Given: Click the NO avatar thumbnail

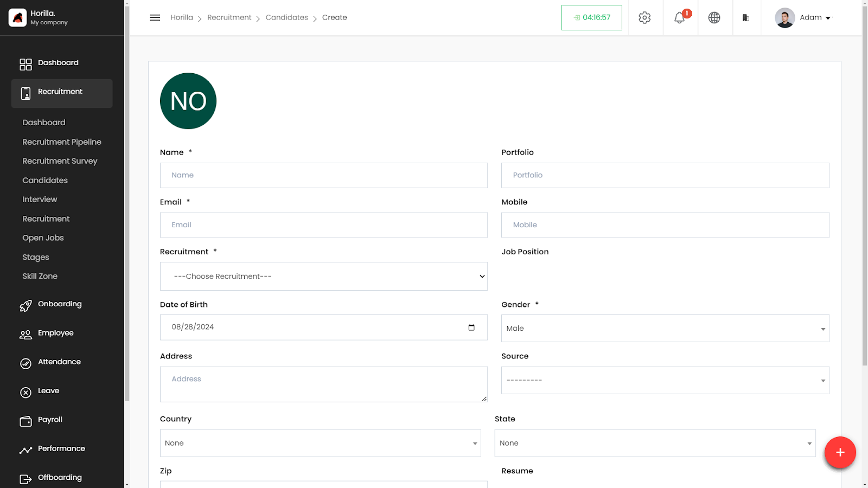Looking at the screenshot, I should click(x=188, y=101).
